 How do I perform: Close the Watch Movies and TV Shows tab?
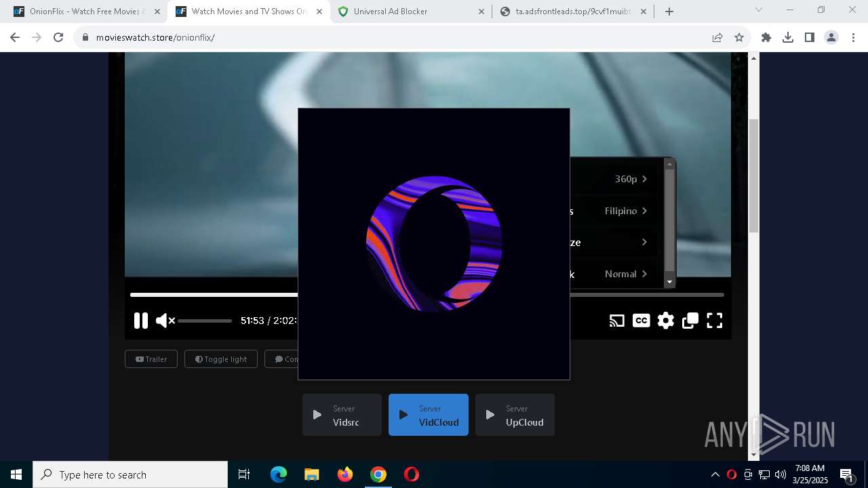(319, 12)
